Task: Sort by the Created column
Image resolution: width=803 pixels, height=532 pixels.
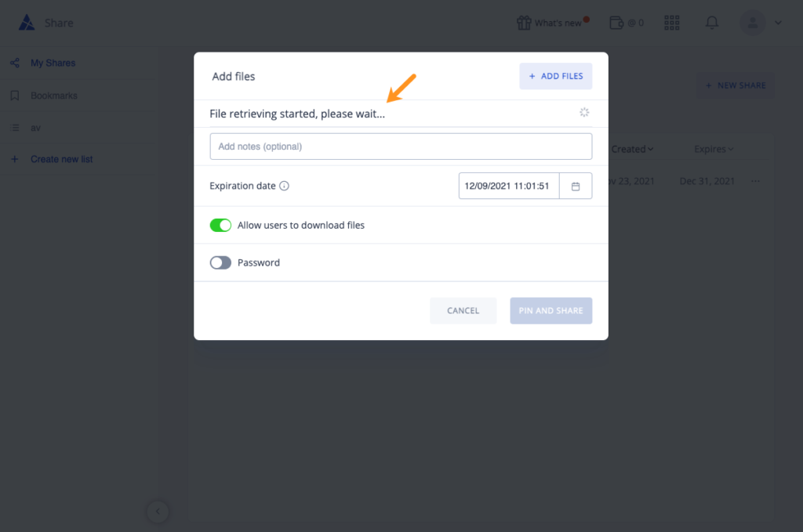Action: click(632, 149)
